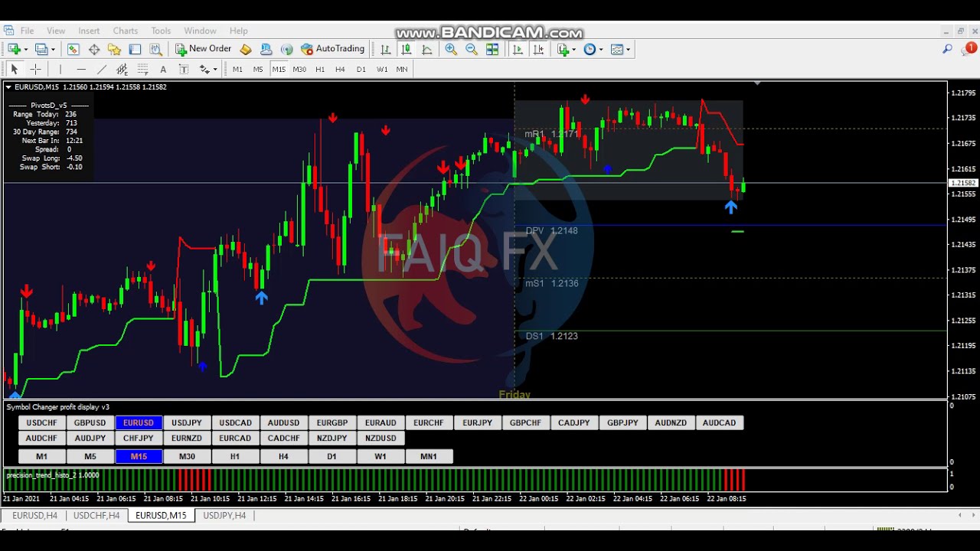
Task: Launch the Strategy Tester icon
Action: coord(155,49)
